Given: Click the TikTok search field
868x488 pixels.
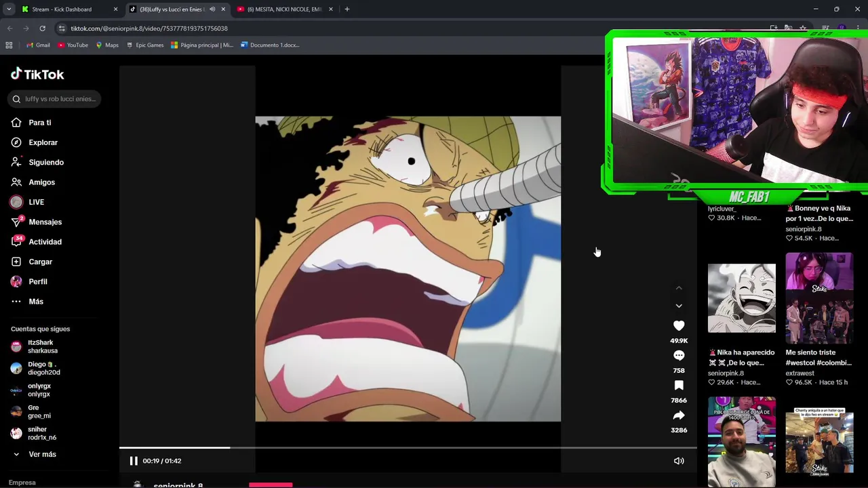Looking at the screenshot, I should (55, 99).
